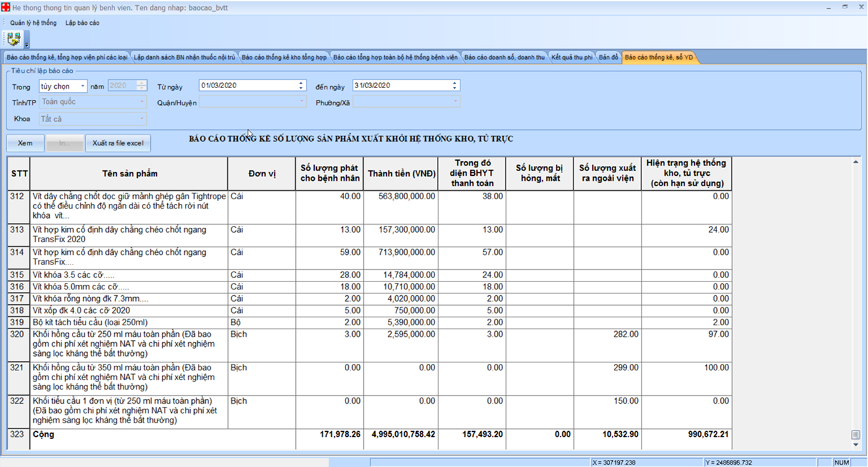Select row number 312
Viewport: 868px width, 467px height.
(18, 207)
